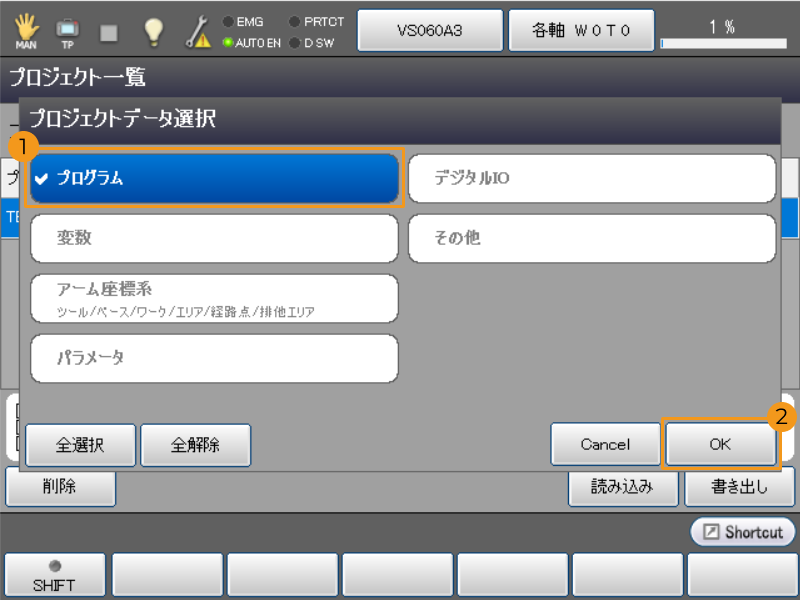The height and width of the screenshot is (600, 800).
Task: Click the TP teach pendant icon
Action: [x=67, y=31]
